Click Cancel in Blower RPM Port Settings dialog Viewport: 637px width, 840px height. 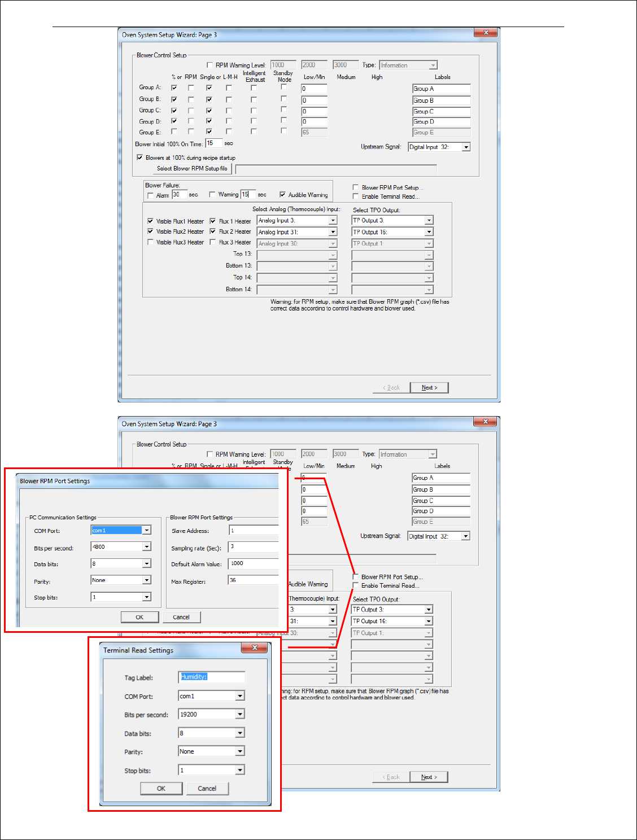pyautogui.click(x=181, y=617)
